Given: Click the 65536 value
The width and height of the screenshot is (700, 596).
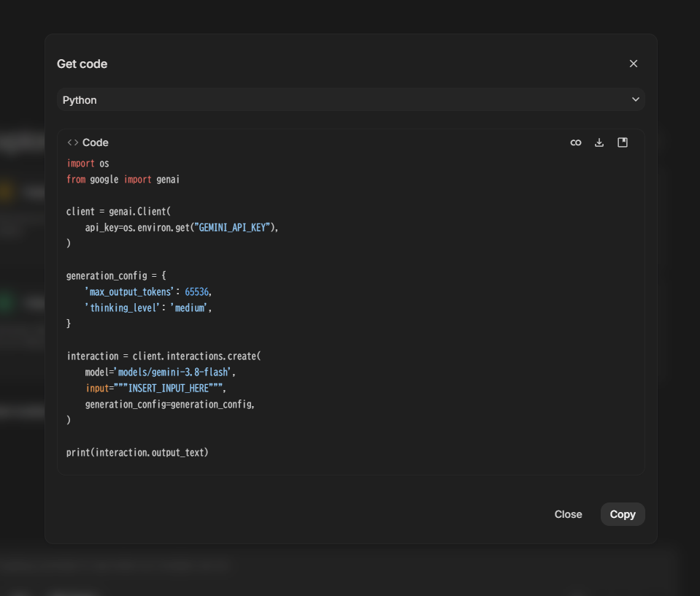Looking at the screenshot, I should point(197,292).
